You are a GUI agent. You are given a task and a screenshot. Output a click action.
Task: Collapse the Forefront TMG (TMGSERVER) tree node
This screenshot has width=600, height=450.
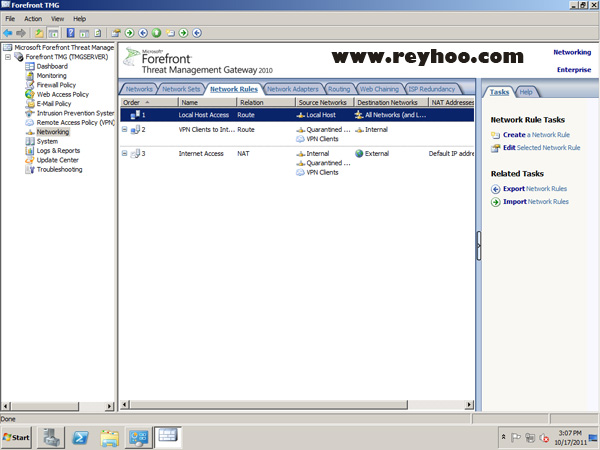click(x=8, y=57)
